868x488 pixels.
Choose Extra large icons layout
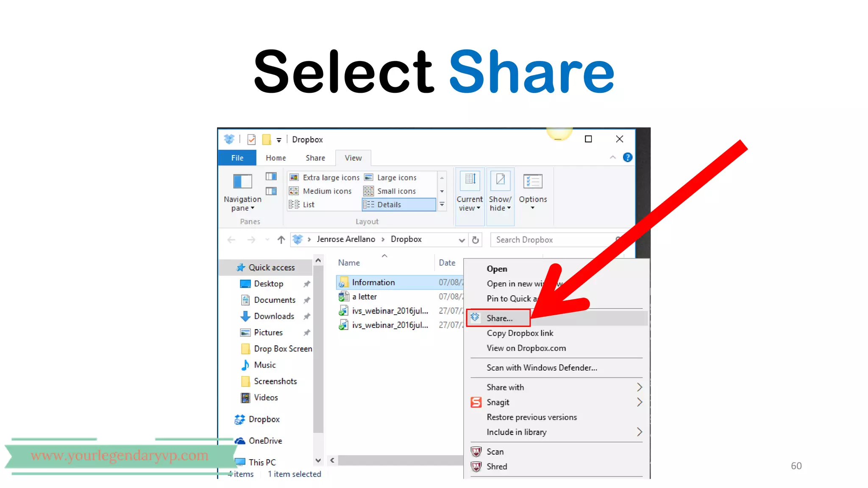click(x=325, y=177)
